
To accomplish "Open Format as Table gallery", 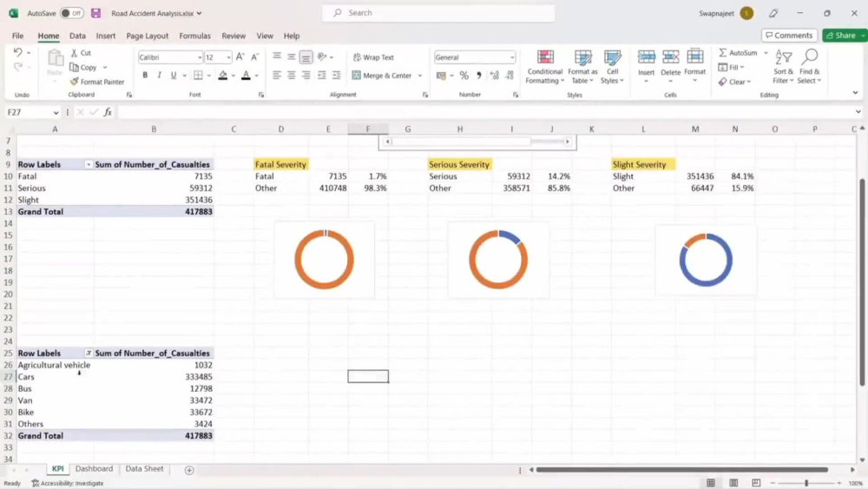I will pyautogui.click(x=582, y=67).
